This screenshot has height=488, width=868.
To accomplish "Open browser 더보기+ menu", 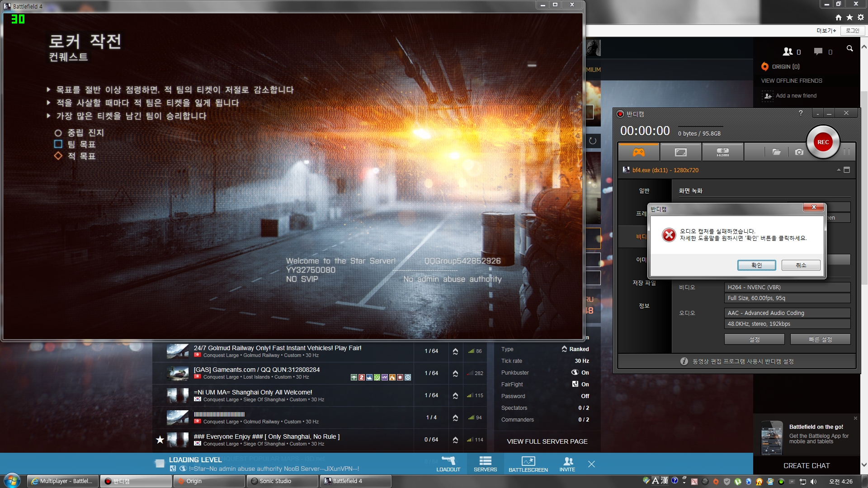I will click(826, 31).
